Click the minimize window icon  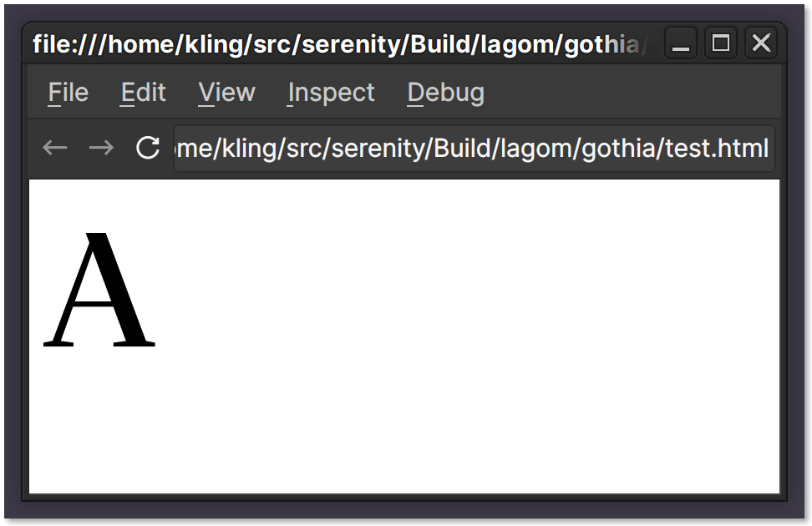coord(680,43)
